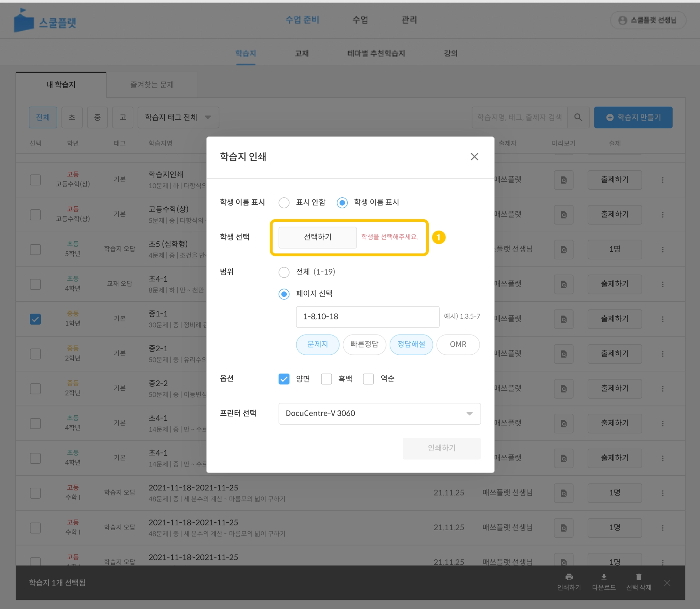Click the trash icon to delete selection
Viewport: 700px width, 609px height.
[638, 577]
